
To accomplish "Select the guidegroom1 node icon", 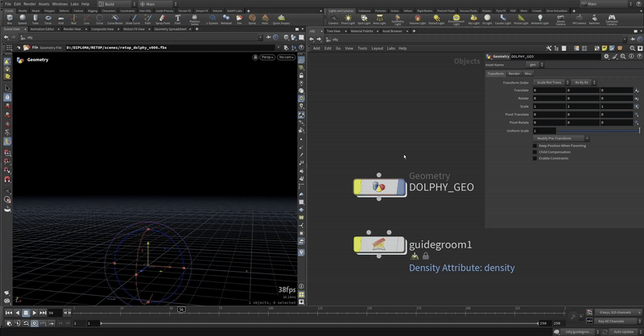I will point(378,244).
